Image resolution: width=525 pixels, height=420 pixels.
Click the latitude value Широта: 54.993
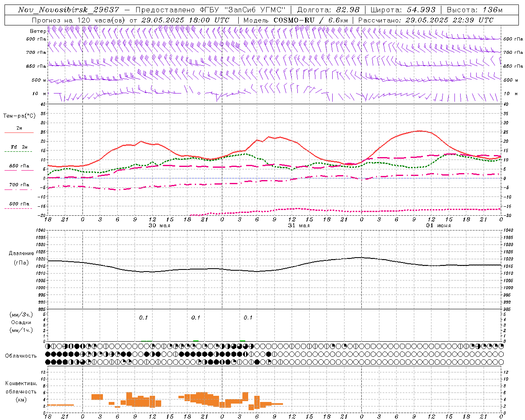pyautogui.click(x=403, y=10)
